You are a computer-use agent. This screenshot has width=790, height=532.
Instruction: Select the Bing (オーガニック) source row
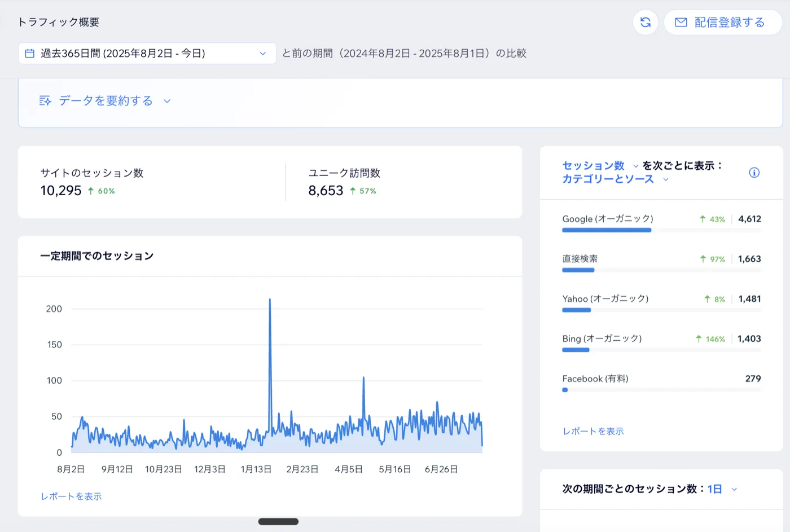click(x=661, y=344)
